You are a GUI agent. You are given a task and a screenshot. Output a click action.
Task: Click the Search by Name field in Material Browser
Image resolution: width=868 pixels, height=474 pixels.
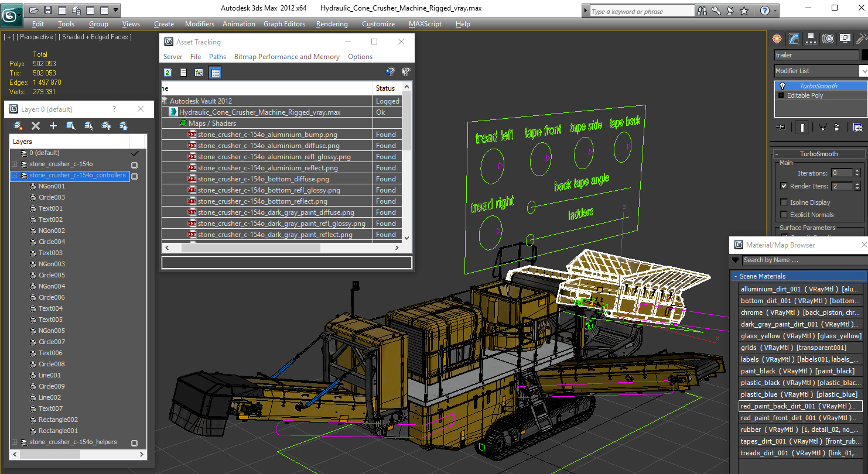pyautogui.click(x=805, y=260)
